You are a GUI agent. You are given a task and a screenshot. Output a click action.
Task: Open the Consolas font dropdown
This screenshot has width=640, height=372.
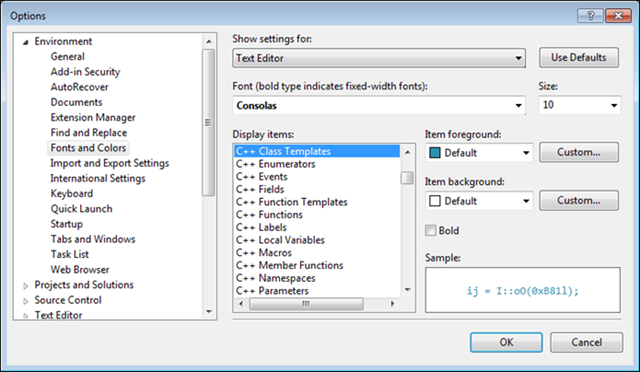pyautogui.click(x=379, y=105)
